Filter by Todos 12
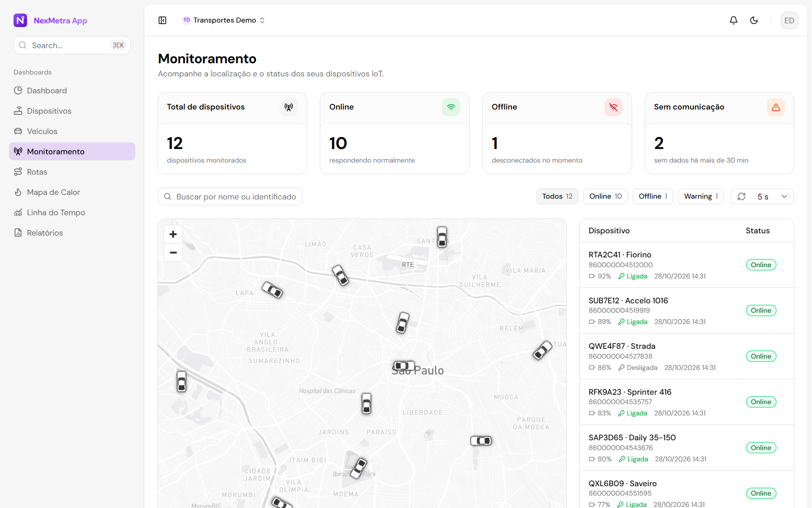Screen dimensions: 812x508 point(557,196)
